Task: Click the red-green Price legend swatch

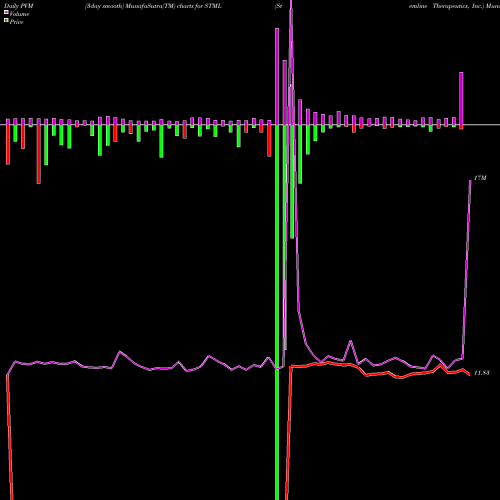Action: [6, 21]
